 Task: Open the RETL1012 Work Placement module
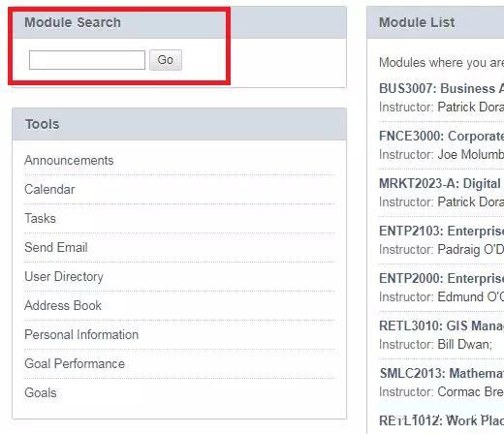[x=441, y=420]
